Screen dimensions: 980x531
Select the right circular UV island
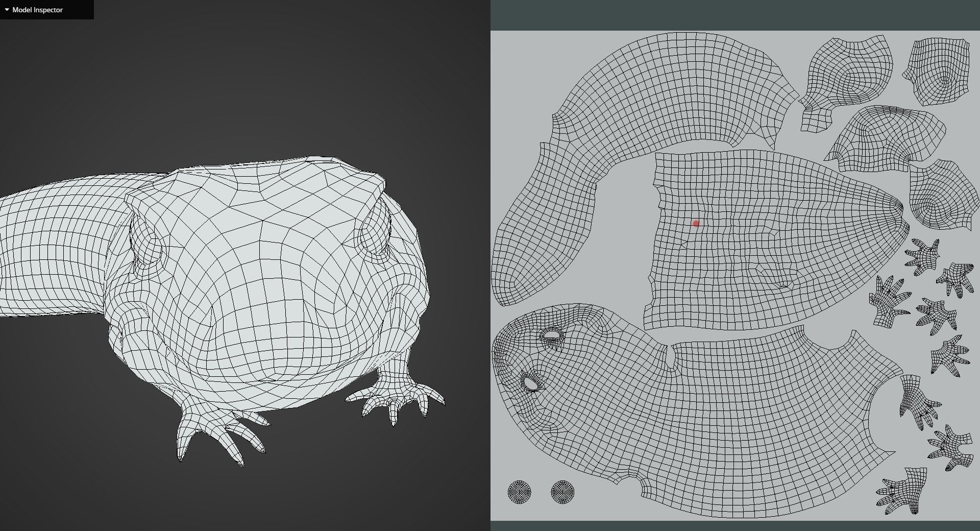click(562, 492)
